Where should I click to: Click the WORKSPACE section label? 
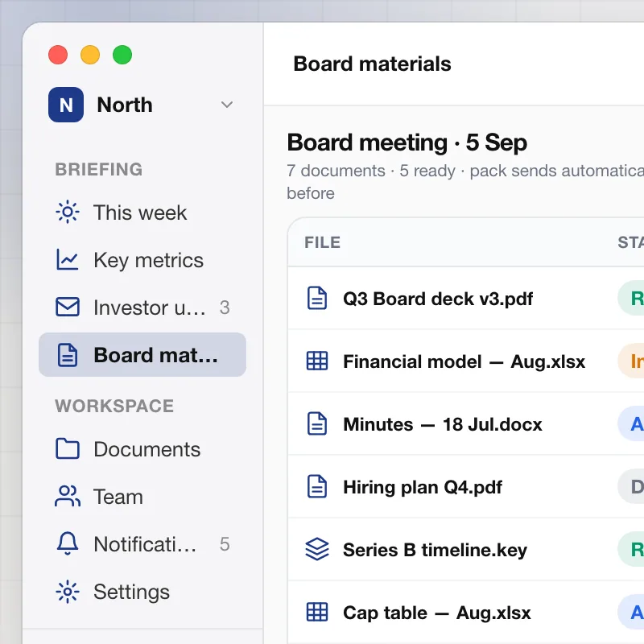pyautogui.click(x=114, y=407)
